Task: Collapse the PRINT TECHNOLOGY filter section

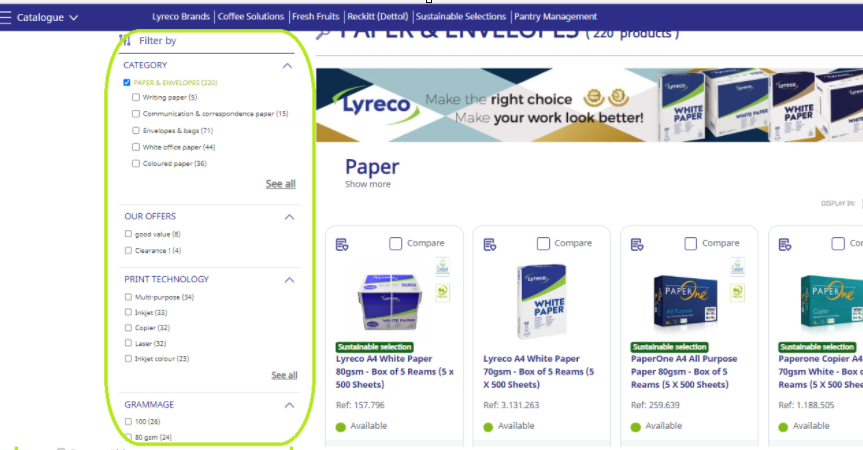Action: [289, 279]
